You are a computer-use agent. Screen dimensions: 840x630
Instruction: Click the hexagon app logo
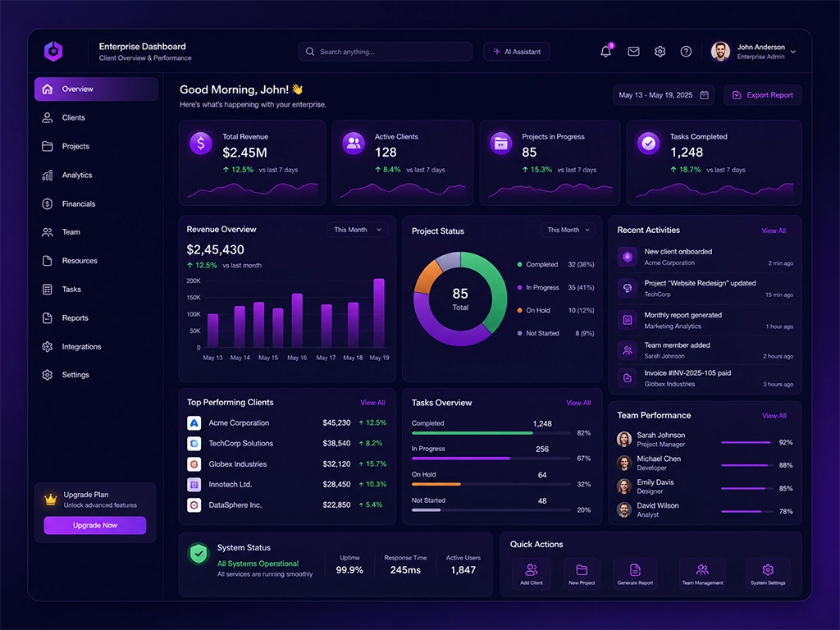click(53, 52)
